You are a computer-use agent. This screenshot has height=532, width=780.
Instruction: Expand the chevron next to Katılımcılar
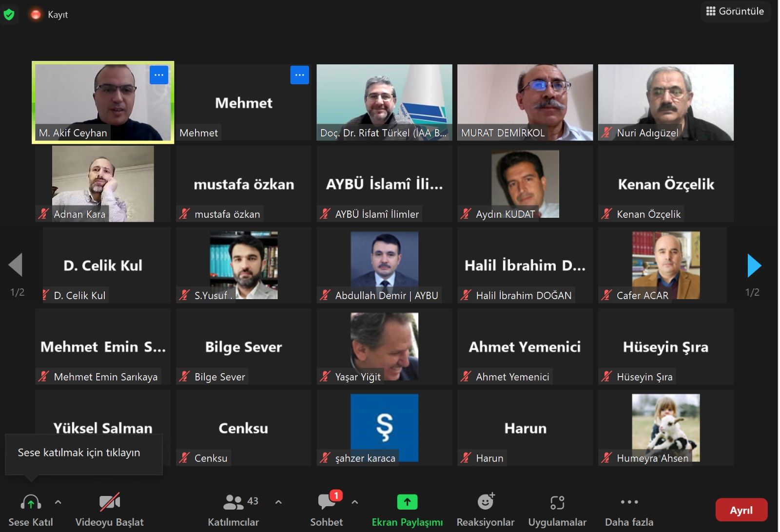(x=278, y=502)
